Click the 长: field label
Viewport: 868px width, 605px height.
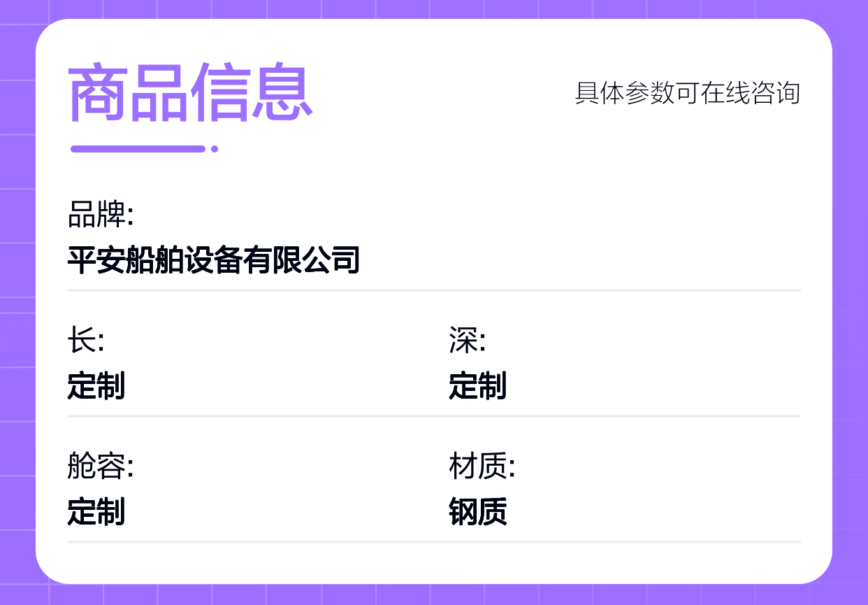pyautogui.click(x=85, y=341)
